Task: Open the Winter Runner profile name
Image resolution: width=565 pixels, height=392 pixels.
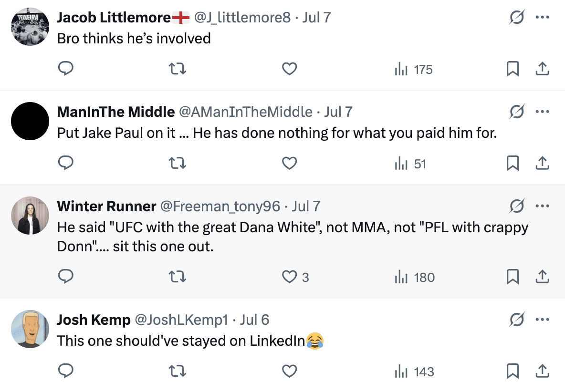Action: (106, 206)
